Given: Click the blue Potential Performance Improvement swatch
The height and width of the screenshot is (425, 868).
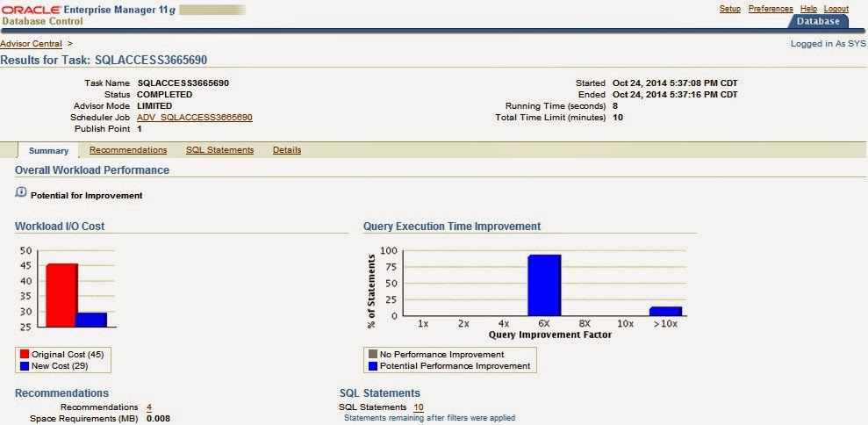Looking at the screenshot, I should tap(372, 365).
